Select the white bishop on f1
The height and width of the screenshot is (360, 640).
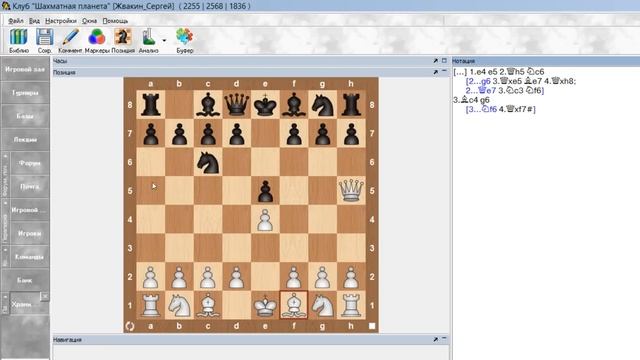[294, 305]
